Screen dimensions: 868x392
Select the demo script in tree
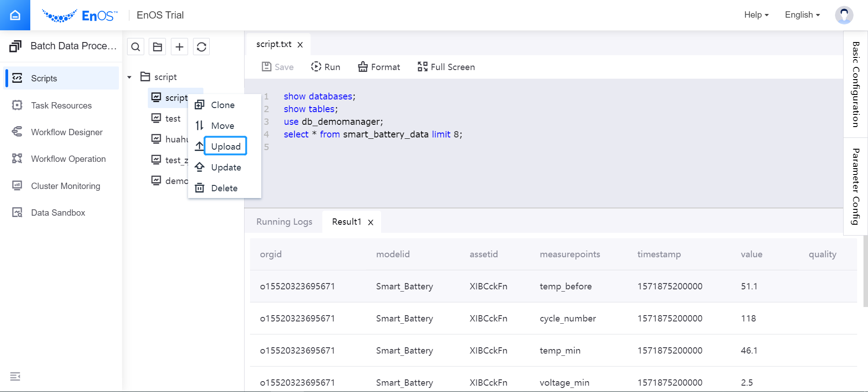[x=176, y=181]
